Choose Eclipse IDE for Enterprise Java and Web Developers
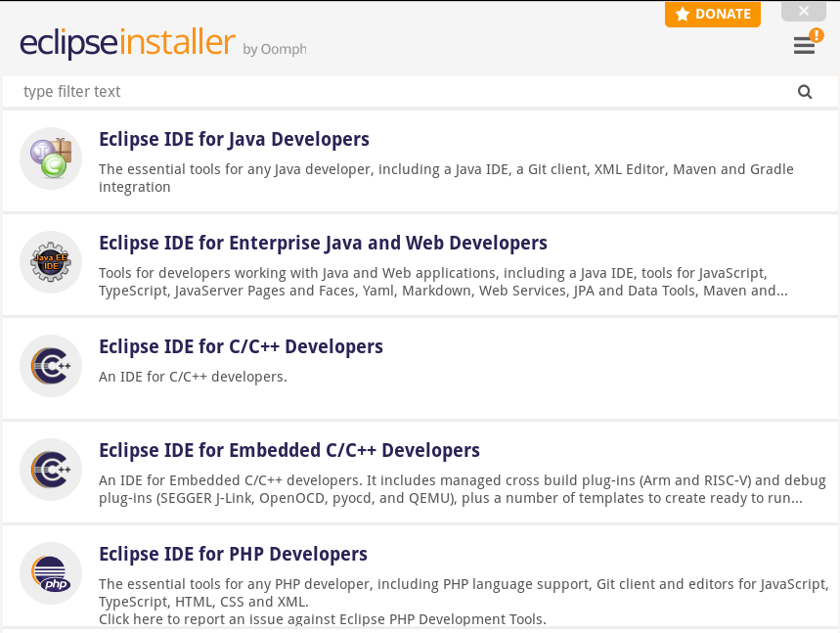Viewport: 840px width, 633px height. tap(323, 243)
